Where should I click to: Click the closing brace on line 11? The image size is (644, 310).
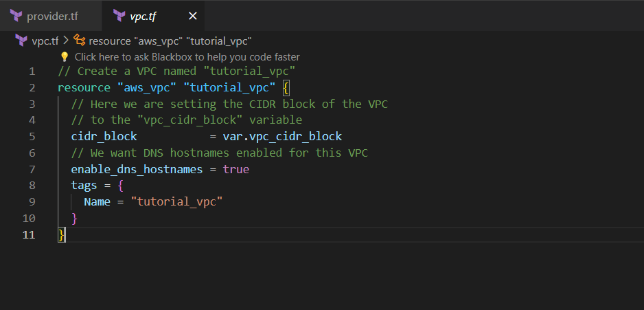[x=61, y=234]
